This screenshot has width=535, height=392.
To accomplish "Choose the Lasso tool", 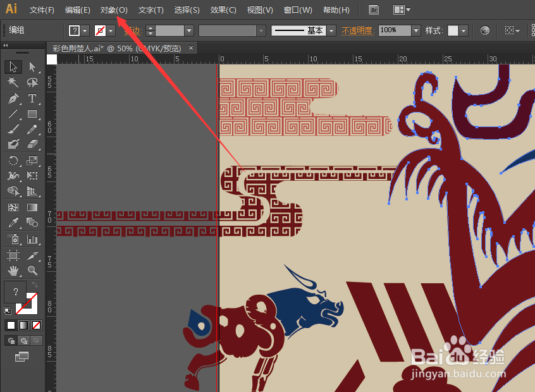I will 32,82.
